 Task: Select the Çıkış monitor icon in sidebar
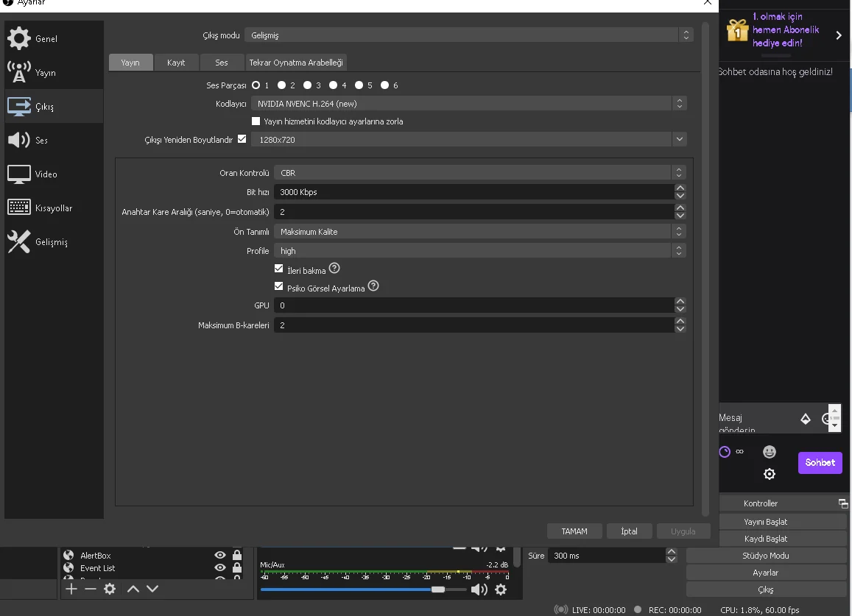pyautogui.click(x=19, y=107)
